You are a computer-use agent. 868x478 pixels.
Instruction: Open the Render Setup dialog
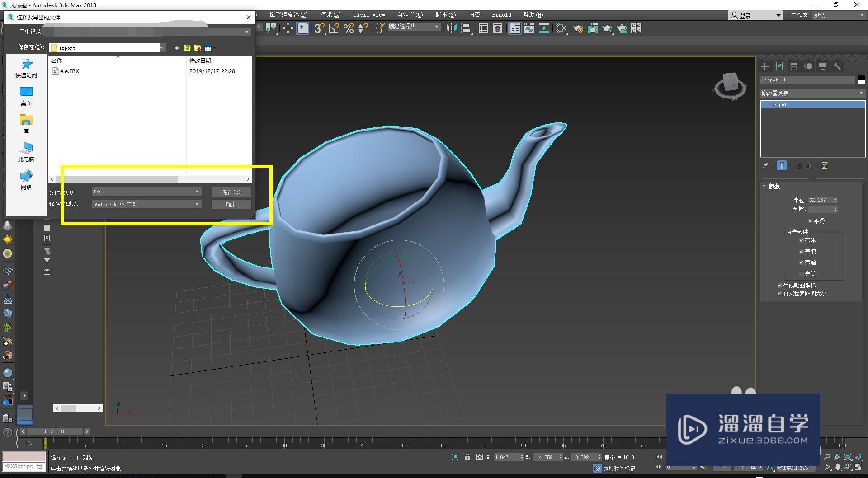[578, 28]
